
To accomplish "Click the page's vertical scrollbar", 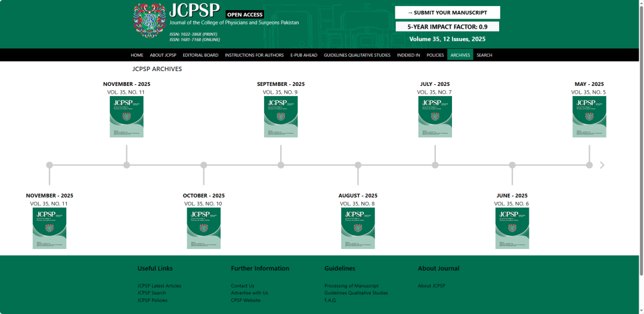I will [640, 140].
